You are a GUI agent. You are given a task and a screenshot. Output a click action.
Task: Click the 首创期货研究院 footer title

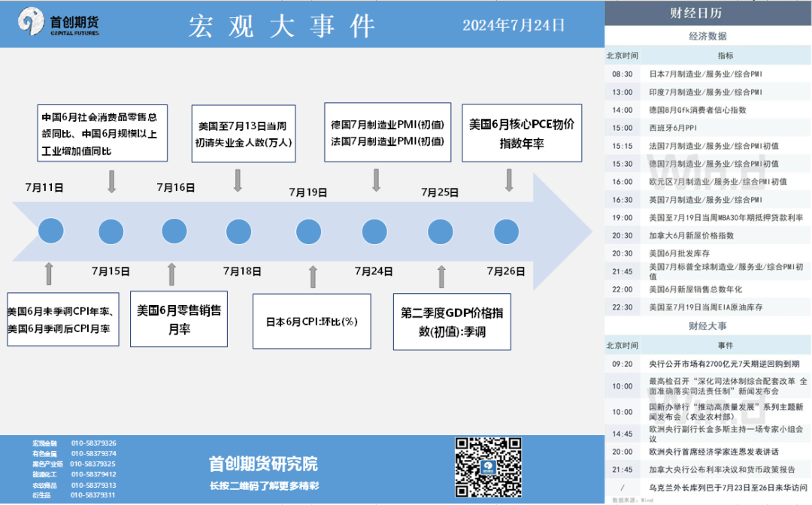[x=263, y=464]
